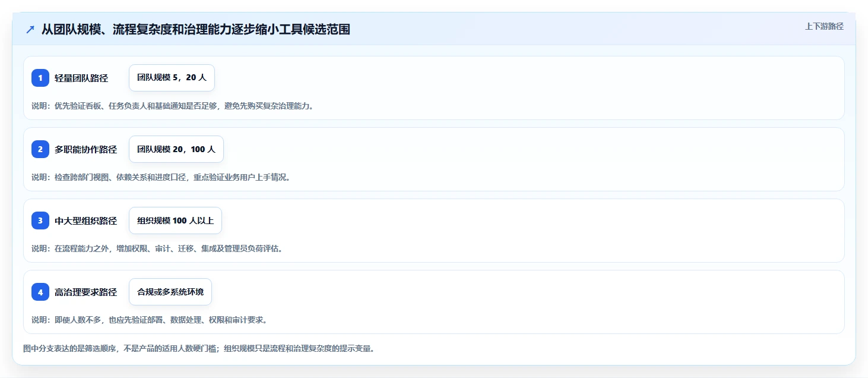Select the 组织规模 100 人以上 chip
The height and width of the screenshot is (378, 868).
tap(175, 220)
